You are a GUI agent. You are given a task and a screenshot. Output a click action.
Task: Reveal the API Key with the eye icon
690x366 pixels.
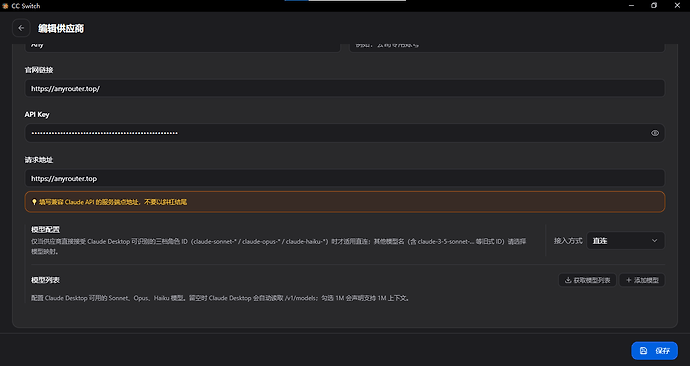pos(655,133)
